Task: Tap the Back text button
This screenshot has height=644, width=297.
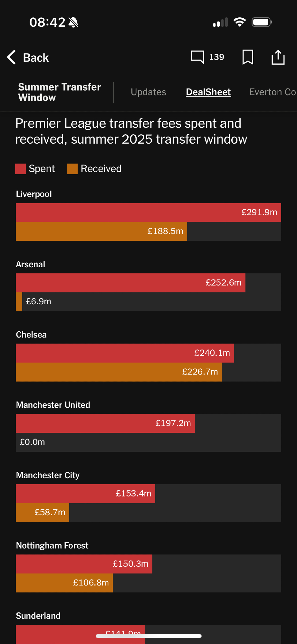Action: pos(36,58)
